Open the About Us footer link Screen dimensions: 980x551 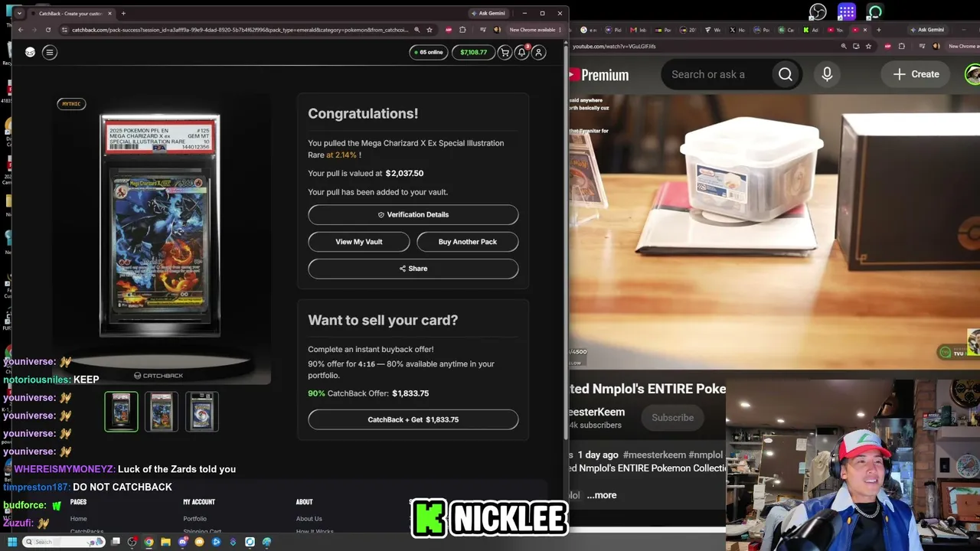pyautogui.click(x=309, y=519)
